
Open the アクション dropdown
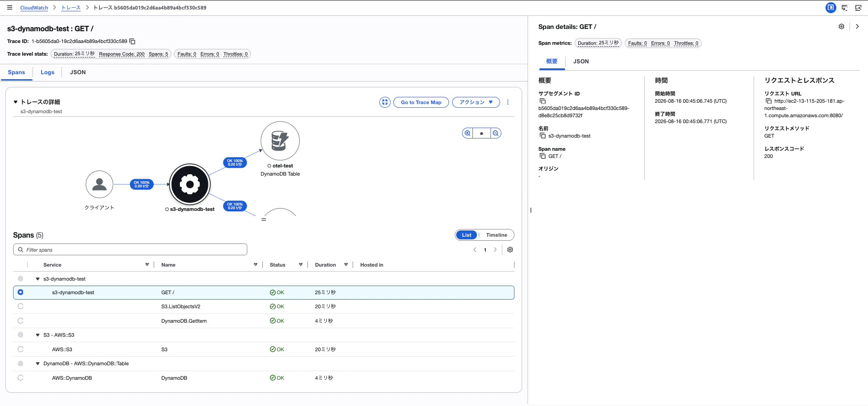tap(476, 102)
